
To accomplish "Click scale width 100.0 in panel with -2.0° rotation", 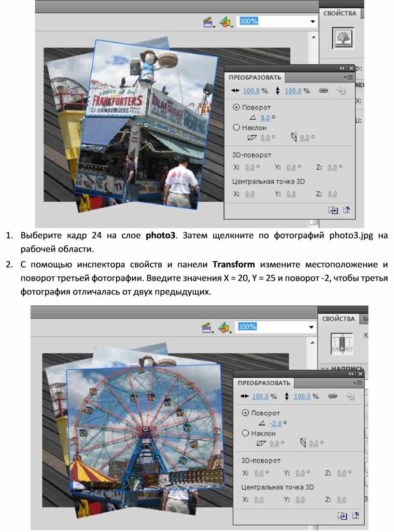I will click(x=261, y=396).
